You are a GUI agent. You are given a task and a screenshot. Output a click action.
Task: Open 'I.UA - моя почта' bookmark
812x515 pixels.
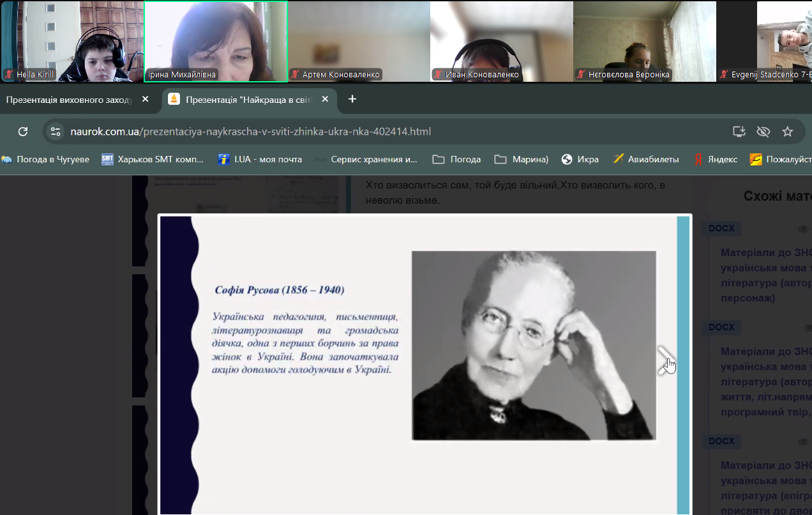pyautogui.click(x=259, y=159)
